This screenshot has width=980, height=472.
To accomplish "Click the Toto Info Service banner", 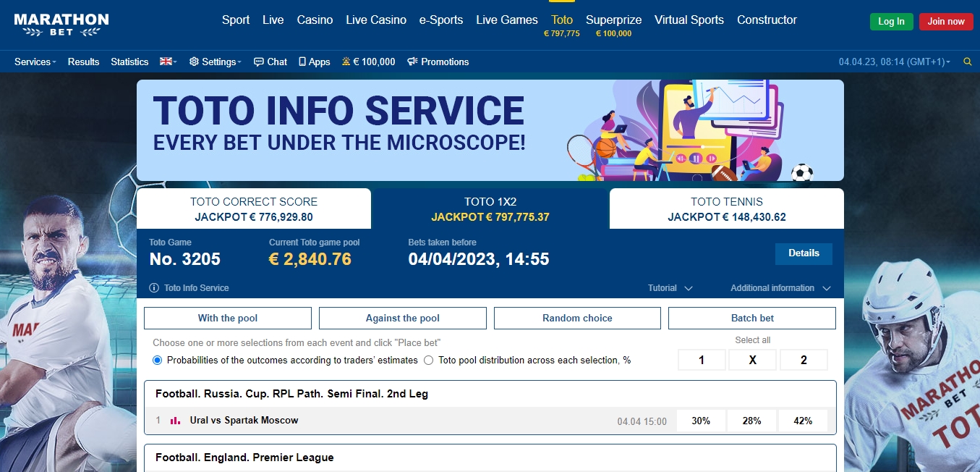I will click(x=490, y=130).
